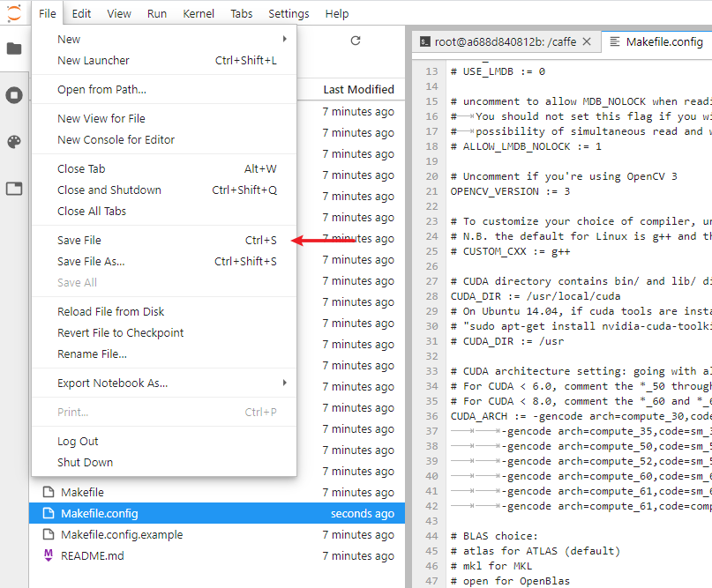Open Running Terminals and Kernels sidebar icon
The image size is (712, 588).
(14, 95)
